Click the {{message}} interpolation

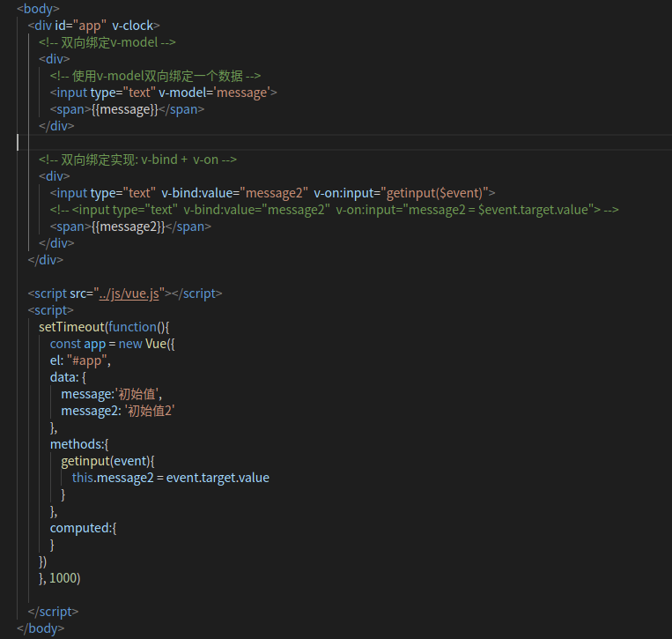pos(125,109)
